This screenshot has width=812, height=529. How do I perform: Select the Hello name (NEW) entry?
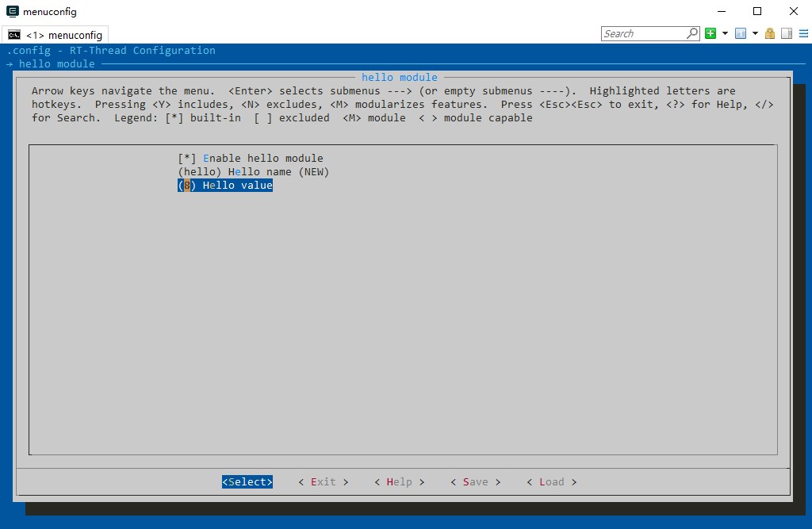pos(254,171)
